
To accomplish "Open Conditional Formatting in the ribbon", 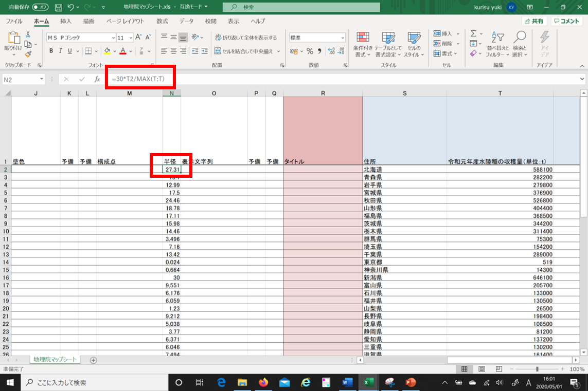I will click(363, 44).
